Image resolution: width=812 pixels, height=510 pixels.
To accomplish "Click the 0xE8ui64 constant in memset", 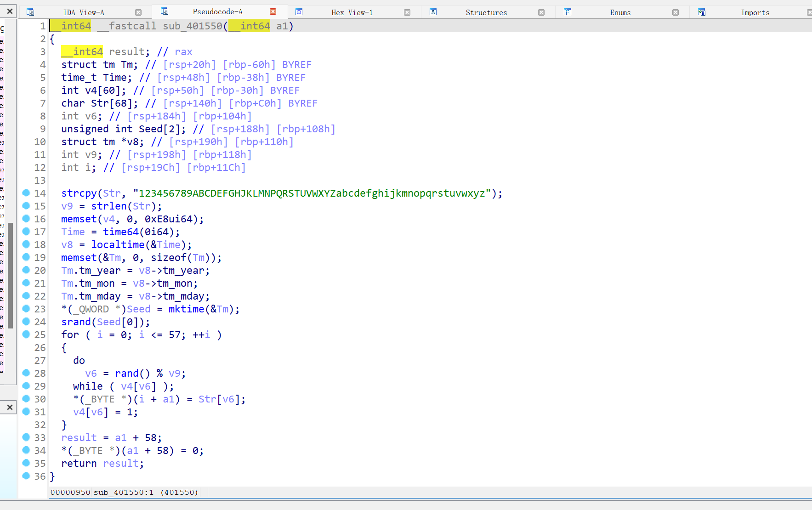I will pos(168,219).
